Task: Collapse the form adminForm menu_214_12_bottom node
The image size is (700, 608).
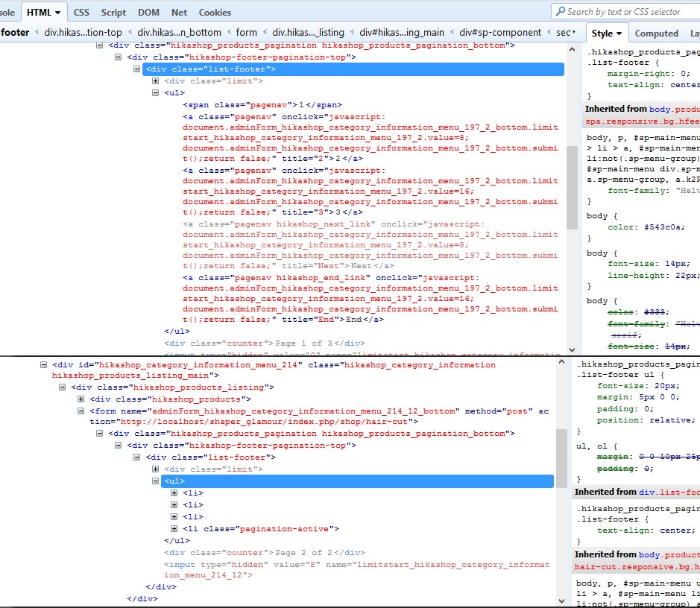Action: click(x=82, y=411)
